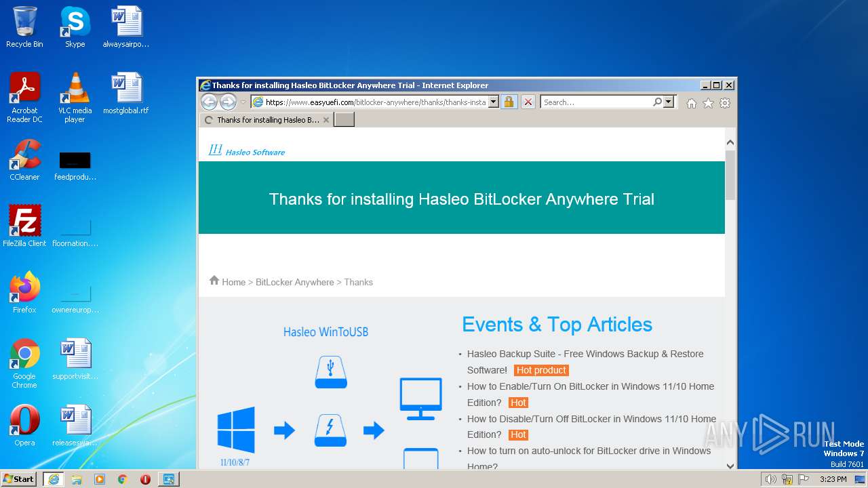
Task: Open the ownereurop desktop file
Action: (75, 298)
